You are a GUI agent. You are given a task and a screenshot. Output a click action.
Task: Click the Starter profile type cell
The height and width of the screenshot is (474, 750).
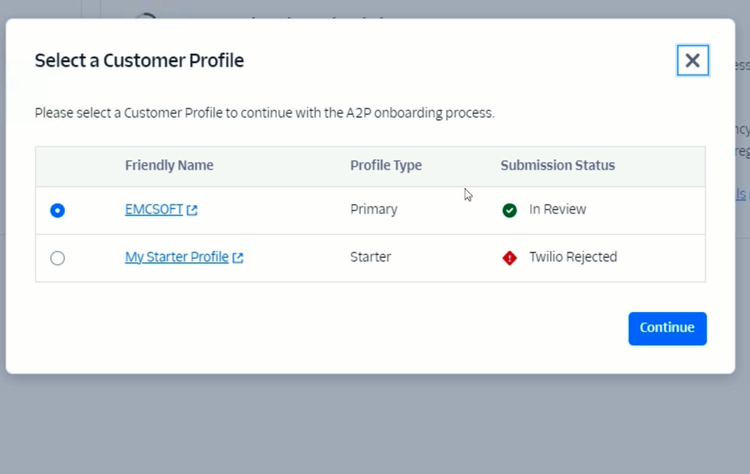pos(370,257)
